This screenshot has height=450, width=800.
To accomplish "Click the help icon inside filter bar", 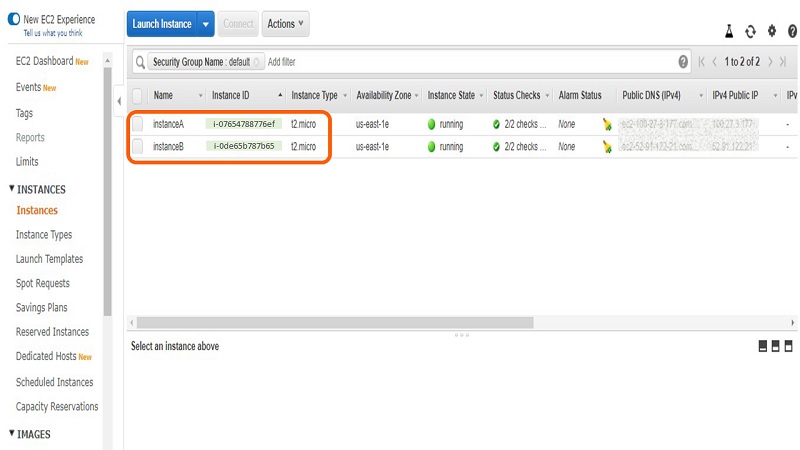I will point(684,62).
